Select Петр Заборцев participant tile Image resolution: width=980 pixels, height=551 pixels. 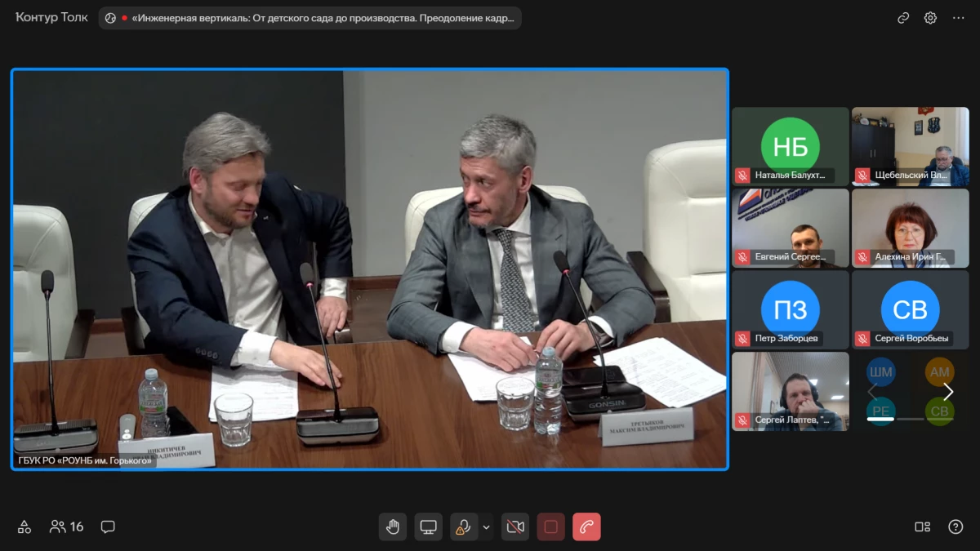(790, 310)
